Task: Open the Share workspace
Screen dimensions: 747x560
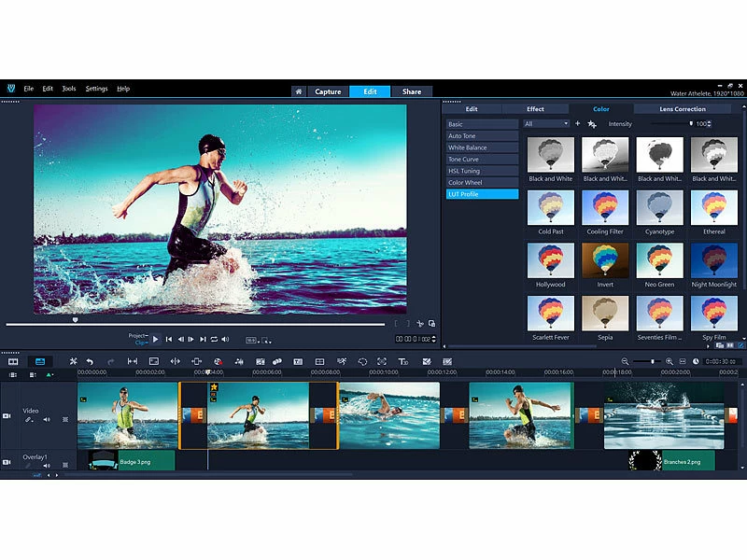Action: (x=412, y=91)
